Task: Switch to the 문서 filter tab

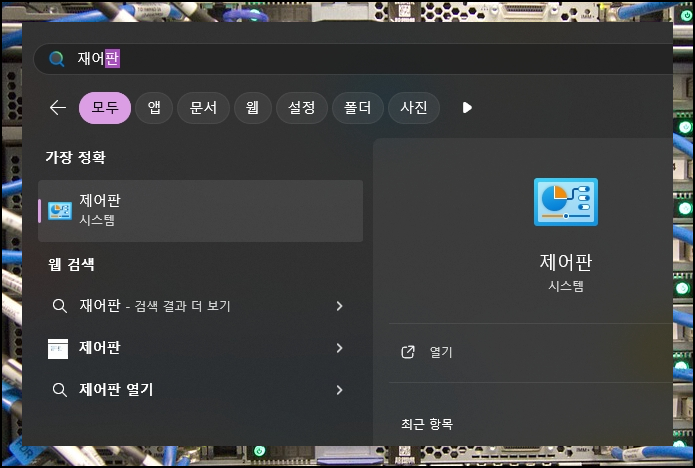Action: point(203,108)
